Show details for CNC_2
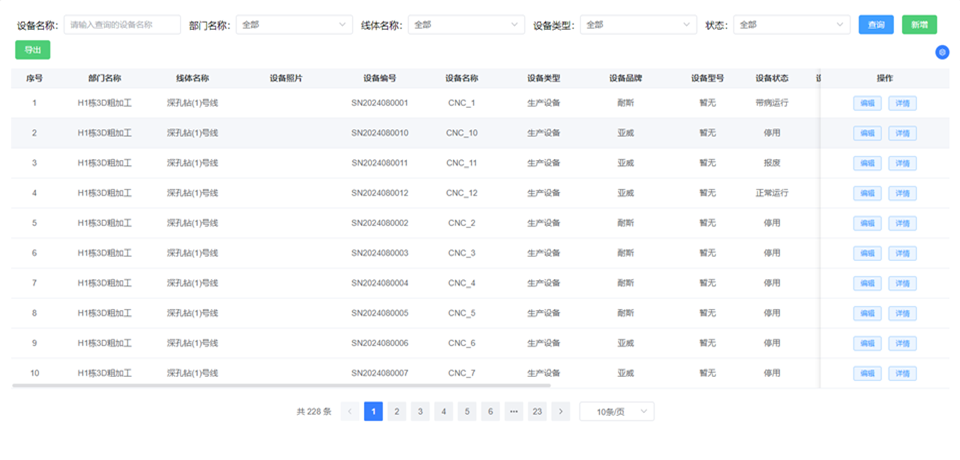The image size is (960, 460). (x=902, y=224)
